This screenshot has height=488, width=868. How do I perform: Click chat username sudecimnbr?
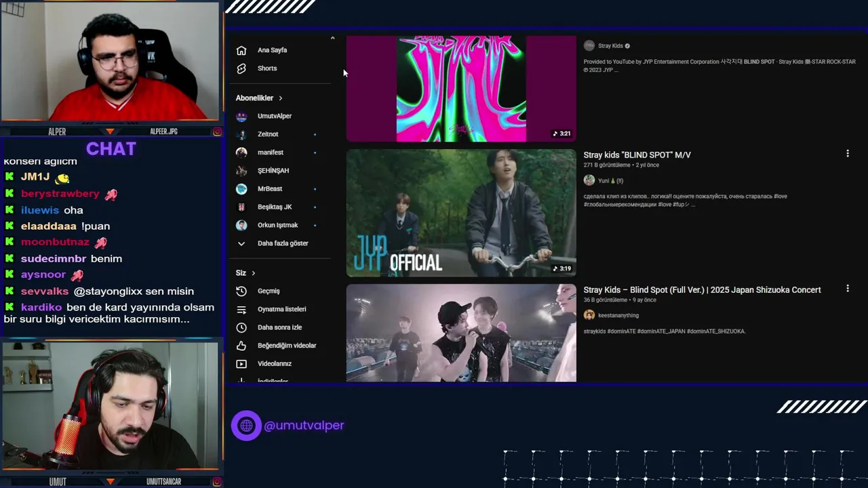click(x=54, y=259)
